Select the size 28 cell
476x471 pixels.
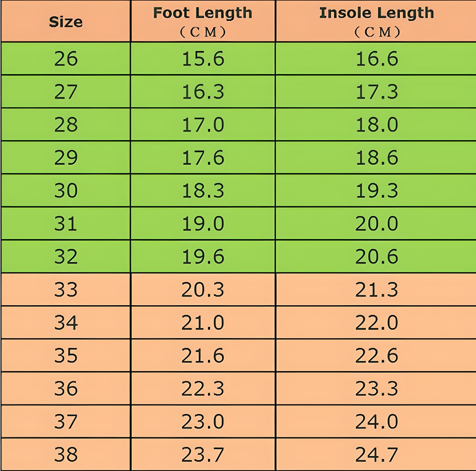pyautogui.click(x=66, y=125)
